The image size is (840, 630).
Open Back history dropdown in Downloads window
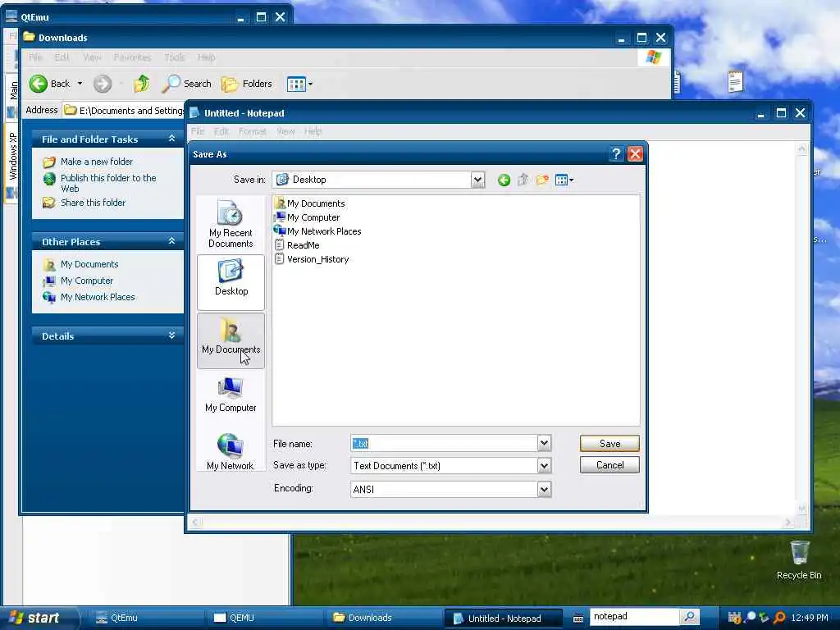tap(80, 84)
